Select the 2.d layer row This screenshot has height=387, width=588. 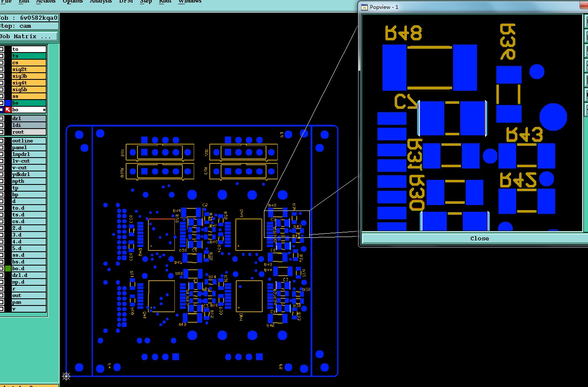(29, 228)
